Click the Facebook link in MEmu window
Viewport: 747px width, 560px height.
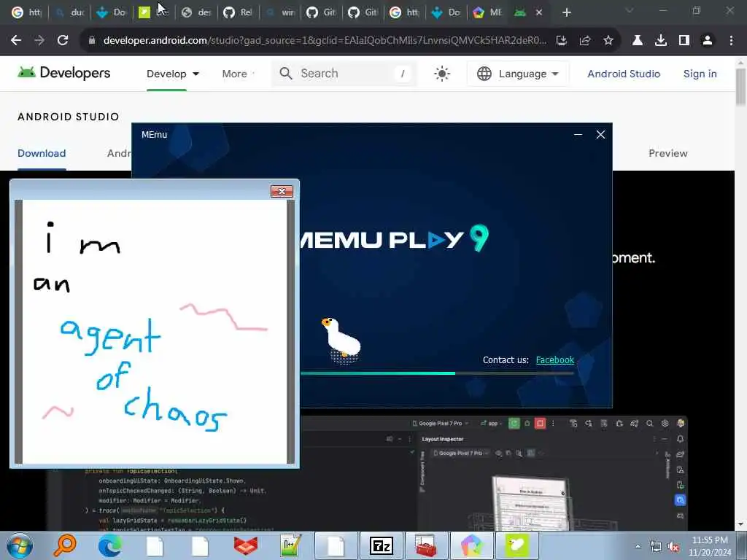tap(555, 360)
